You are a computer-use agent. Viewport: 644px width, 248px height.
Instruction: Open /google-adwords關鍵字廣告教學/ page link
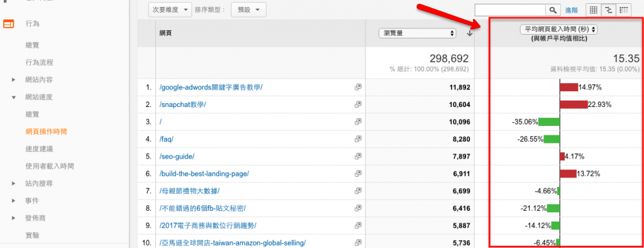click(211, 87)
